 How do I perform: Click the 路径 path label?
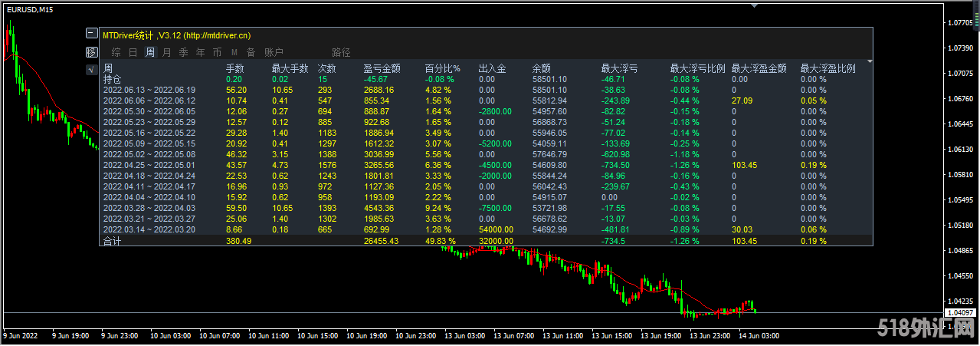pos(341,53)
